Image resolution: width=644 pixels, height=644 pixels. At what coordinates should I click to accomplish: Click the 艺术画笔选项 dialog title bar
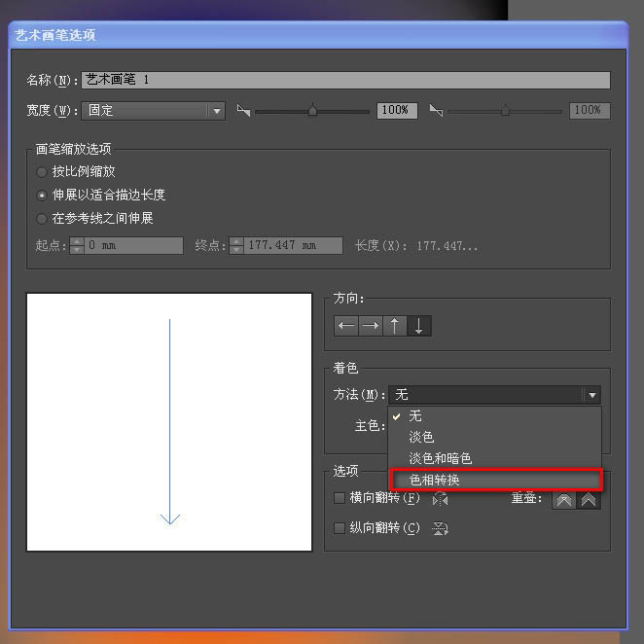318,35
